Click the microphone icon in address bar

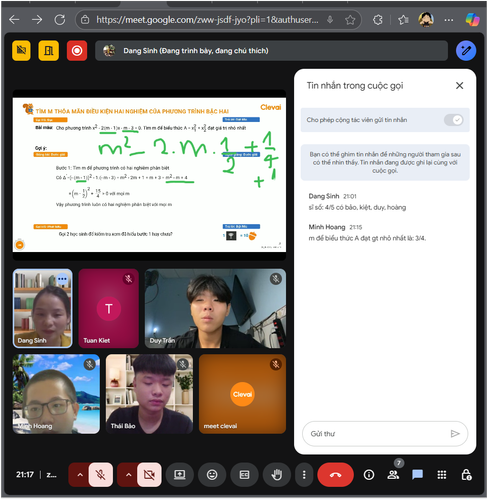pos(330,20)
